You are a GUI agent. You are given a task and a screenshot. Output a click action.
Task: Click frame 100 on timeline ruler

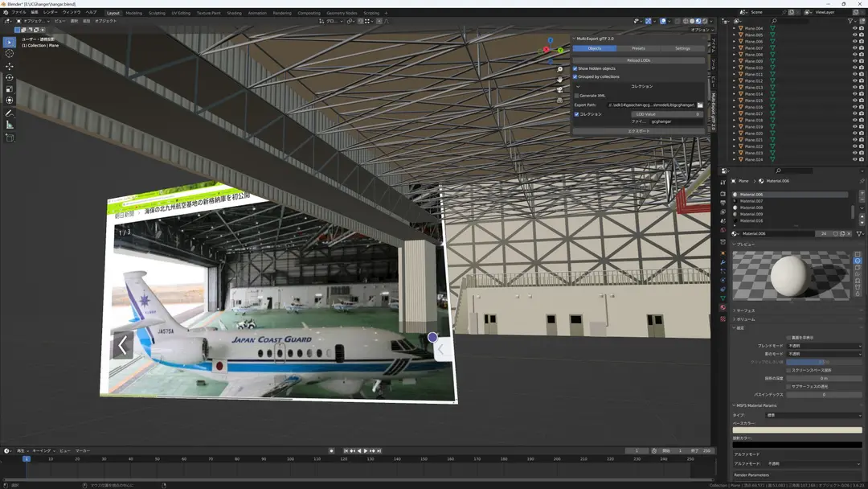point(290,459)
